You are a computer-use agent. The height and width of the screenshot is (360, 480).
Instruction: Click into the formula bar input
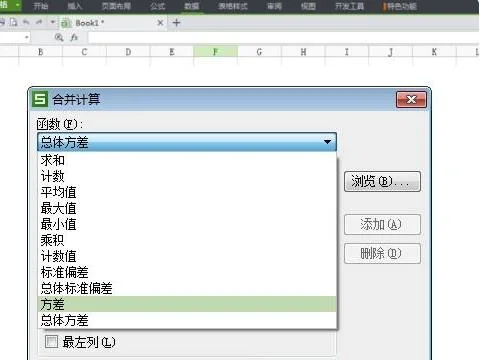click(x=283, y=37)
